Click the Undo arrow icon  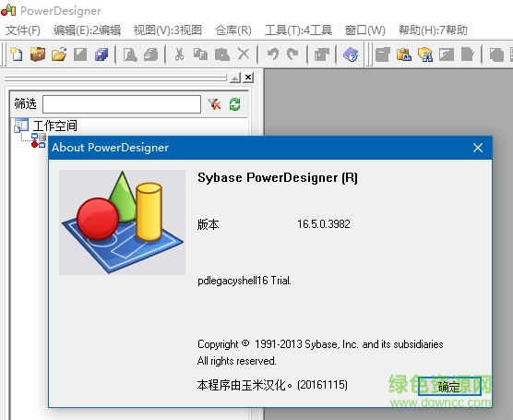point(272,54)
